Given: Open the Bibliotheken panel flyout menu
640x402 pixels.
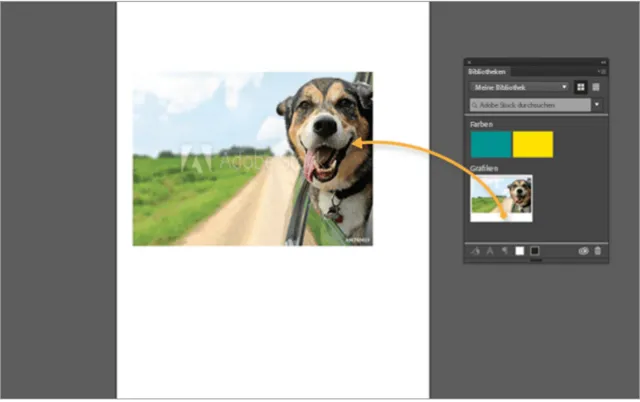Looking at the screenshot, I should [602, 71].
